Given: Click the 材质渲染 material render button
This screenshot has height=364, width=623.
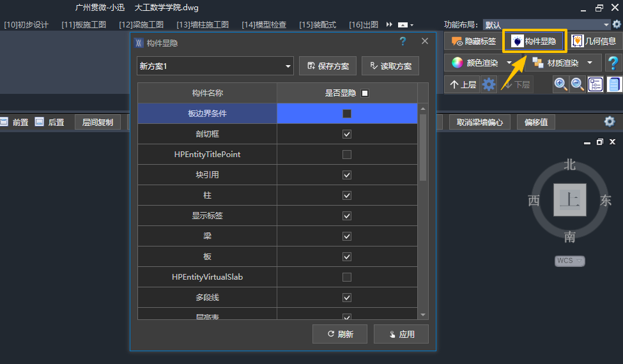Looking at the screenshot, I should click(x=557, y=63).
